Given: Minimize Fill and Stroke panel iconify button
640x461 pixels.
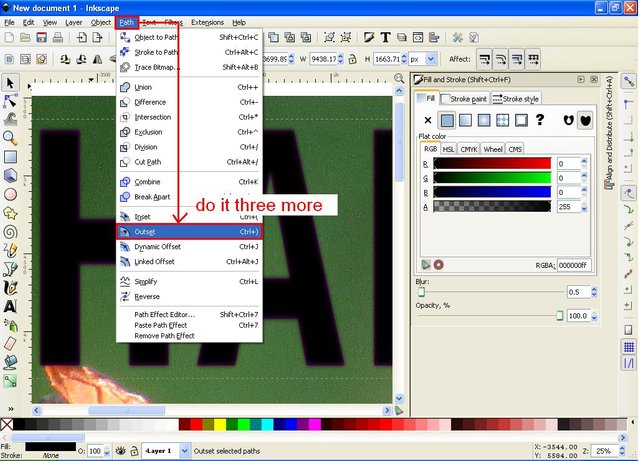Looking at the screenshot, I should [x=581, y=79].
